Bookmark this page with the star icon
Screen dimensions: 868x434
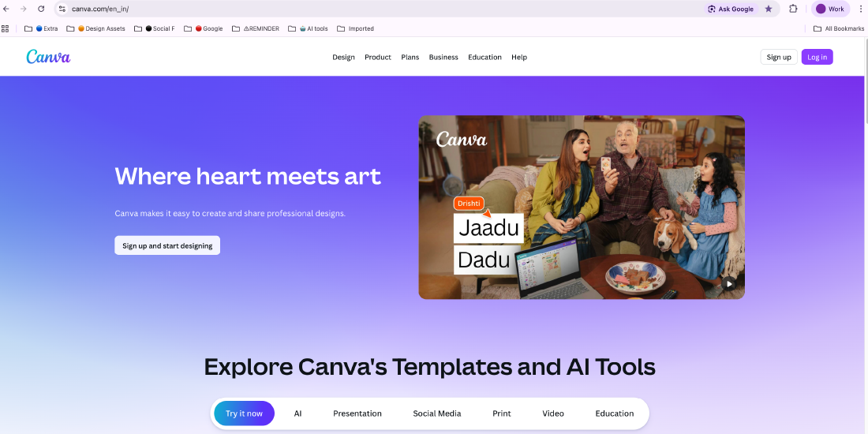769,9
